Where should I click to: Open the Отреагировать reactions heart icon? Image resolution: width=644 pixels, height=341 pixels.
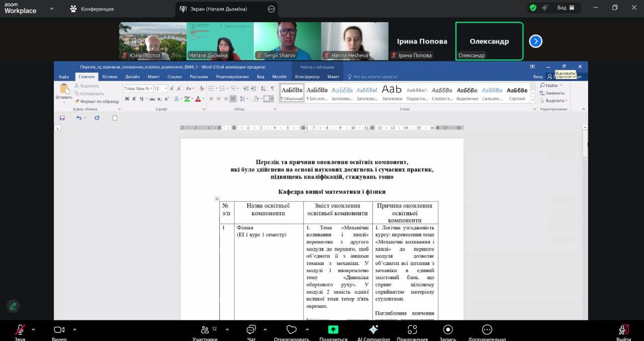coord(291,330)
